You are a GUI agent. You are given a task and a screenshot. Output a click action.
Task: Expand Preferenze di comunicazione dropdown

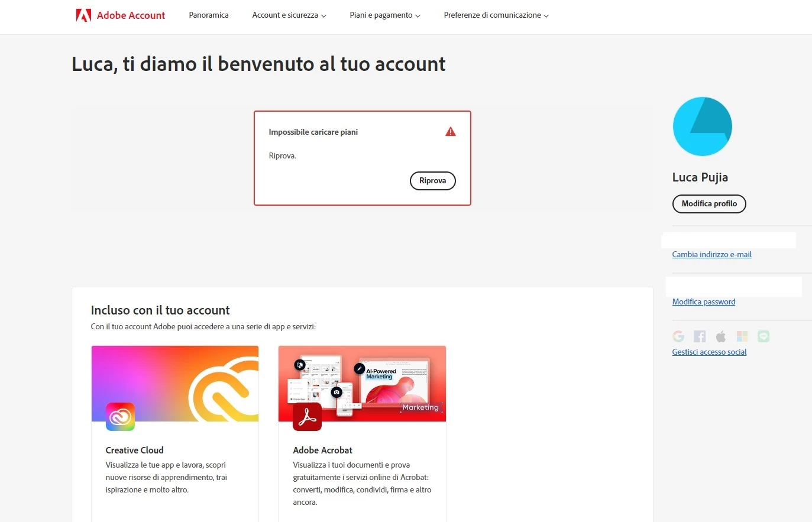496,15
